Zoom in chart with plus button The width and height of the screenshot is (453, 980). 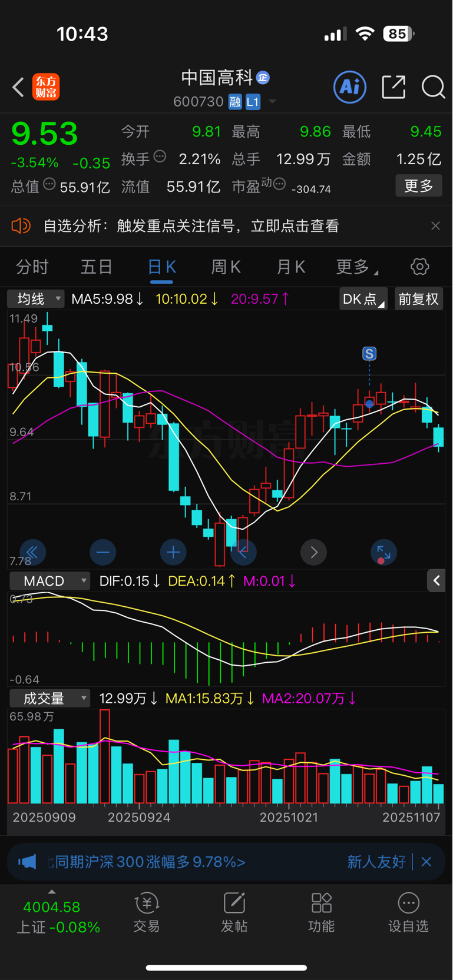[x=173, y=552]
